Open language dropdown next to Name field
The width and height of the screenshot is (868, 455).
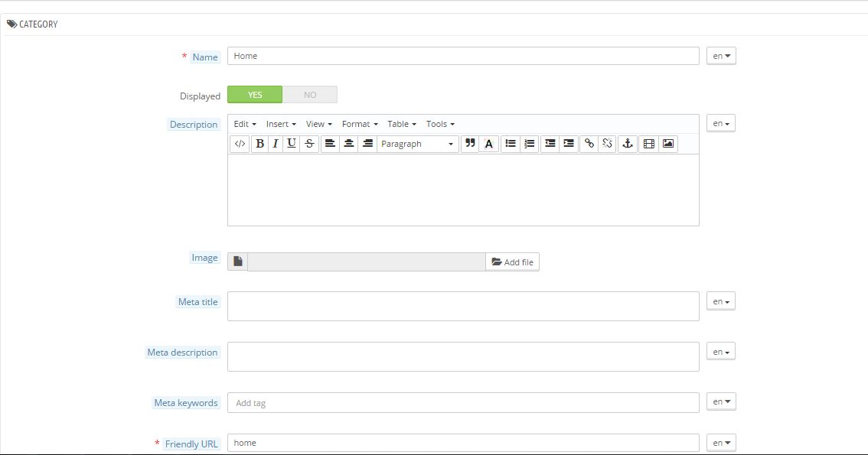click(x=721, y=56)
